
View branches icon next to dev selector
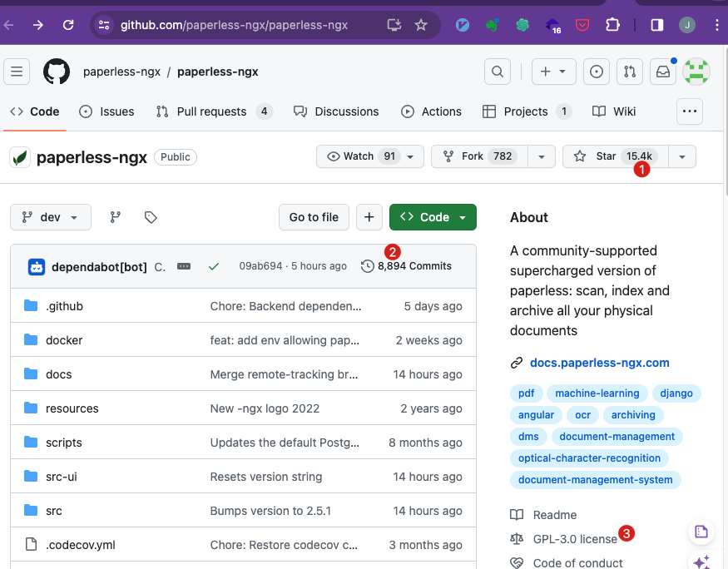click(116, 217)
